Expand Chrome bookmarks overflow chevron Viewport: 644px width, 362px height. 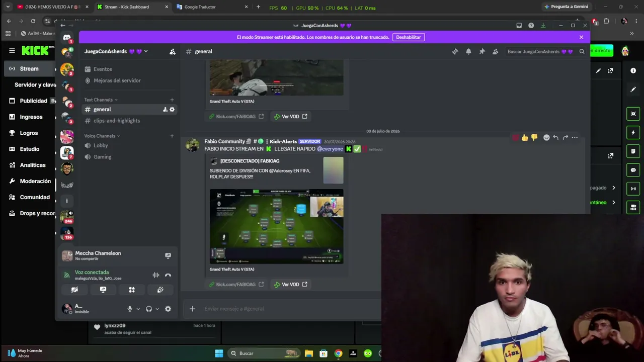click(x=632, y=34)
